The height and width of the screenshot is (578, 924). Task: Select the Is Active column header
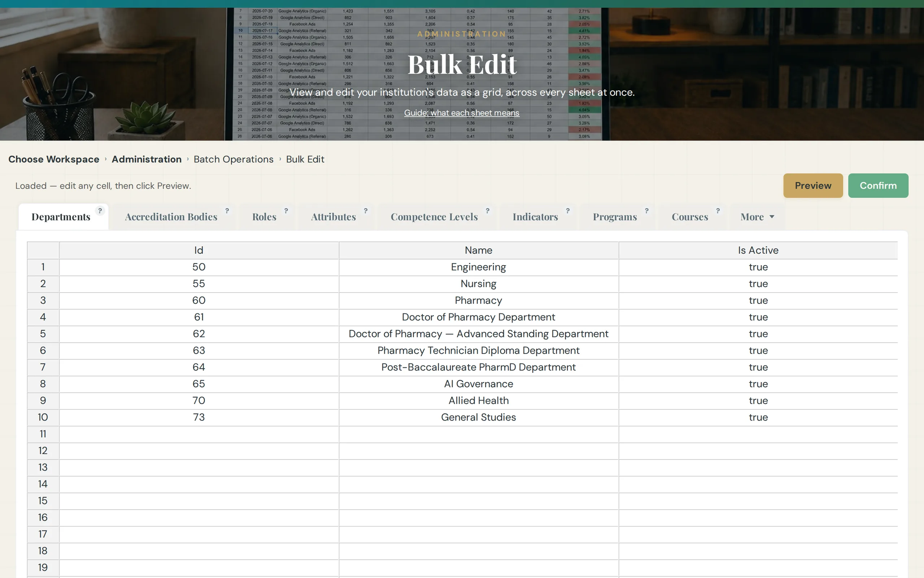[758, 250]
